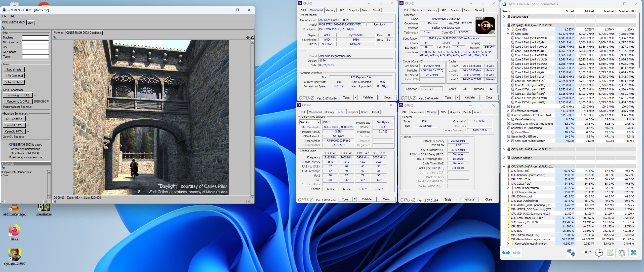Screen dimensions: 644x272
Task: Open Tools dropdown arrow in CPU-Z SPD window
Action: [354, 199]
